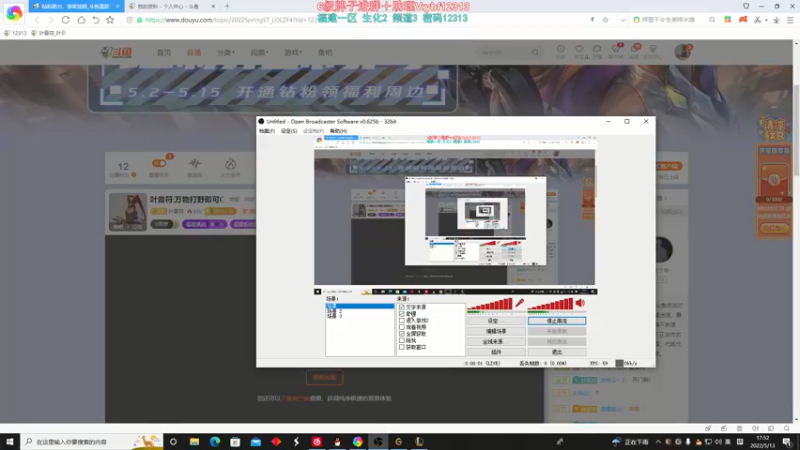Mute the desktop speaker icon in OBS
The image size is (800, 450).
coord(580,303)
